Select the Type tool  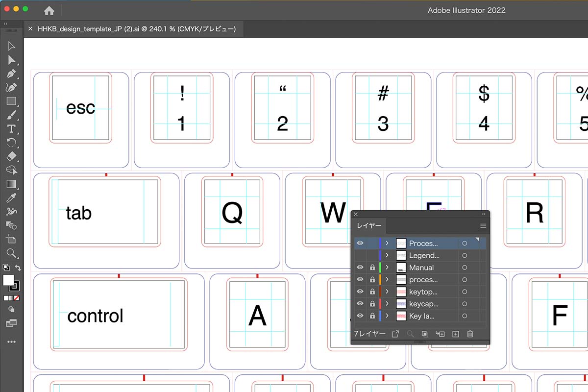(11, 129)
